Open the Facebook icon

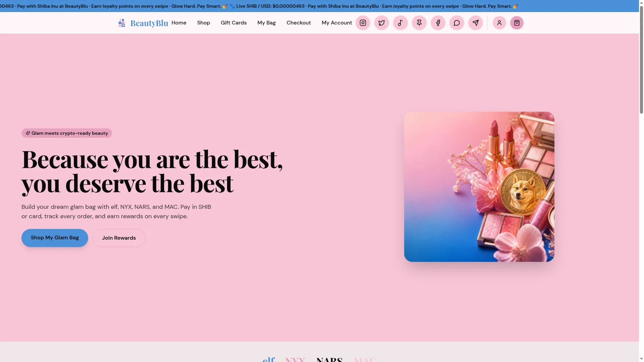click(438, 23)
